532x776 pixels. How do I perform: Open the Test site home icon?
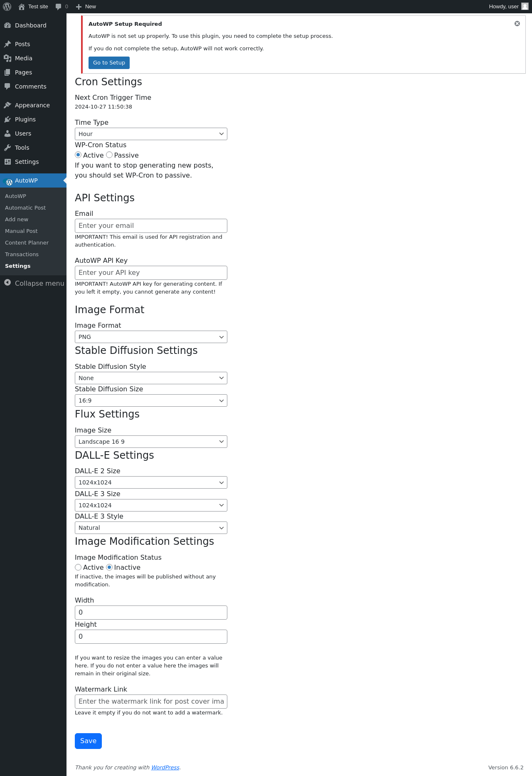pos(22,7)
